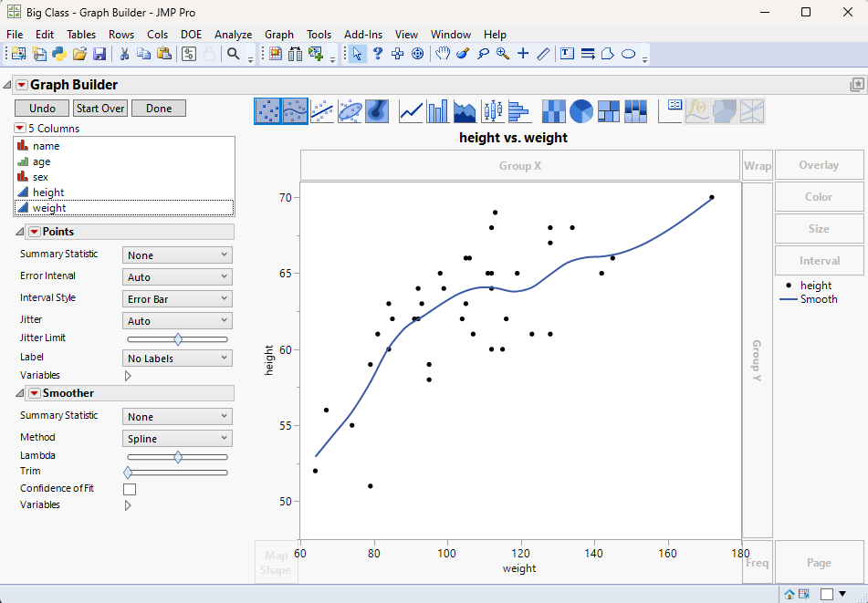Select the Lasso tool

point(483,54)
